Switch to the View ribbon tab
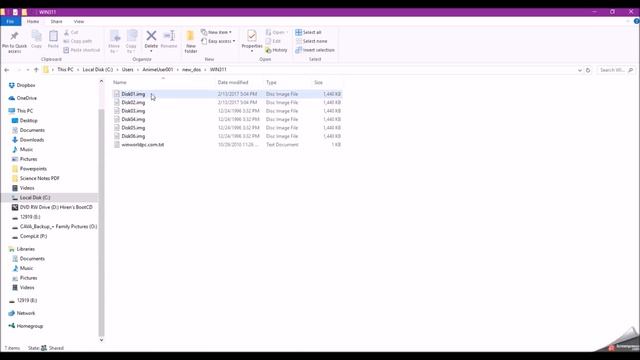 coord(79,21)
